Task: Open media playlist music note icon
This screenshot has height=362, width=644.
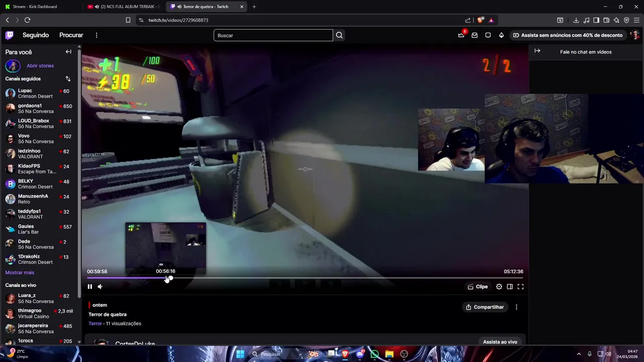Action: pos(586,20)
